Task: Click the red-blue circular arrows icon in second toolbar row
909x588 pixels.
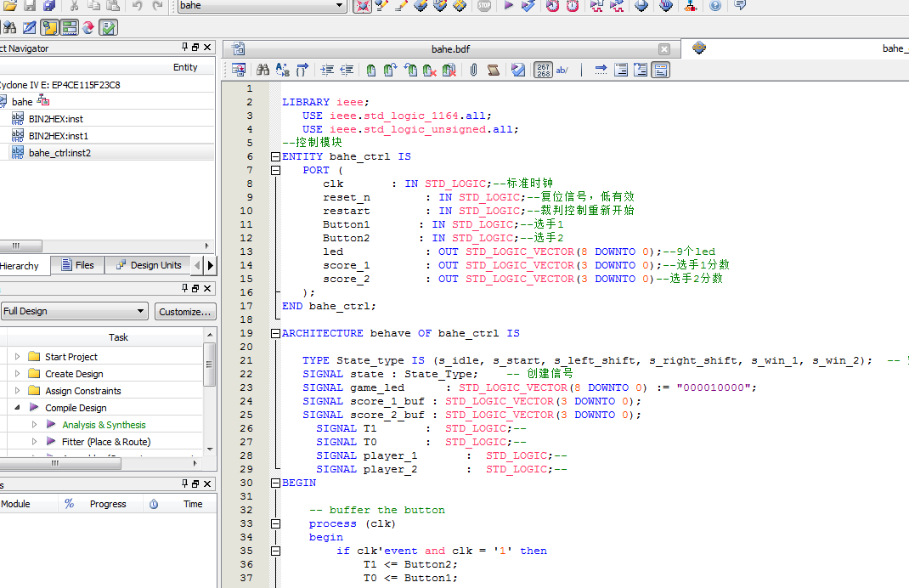Action: [88, 27]
